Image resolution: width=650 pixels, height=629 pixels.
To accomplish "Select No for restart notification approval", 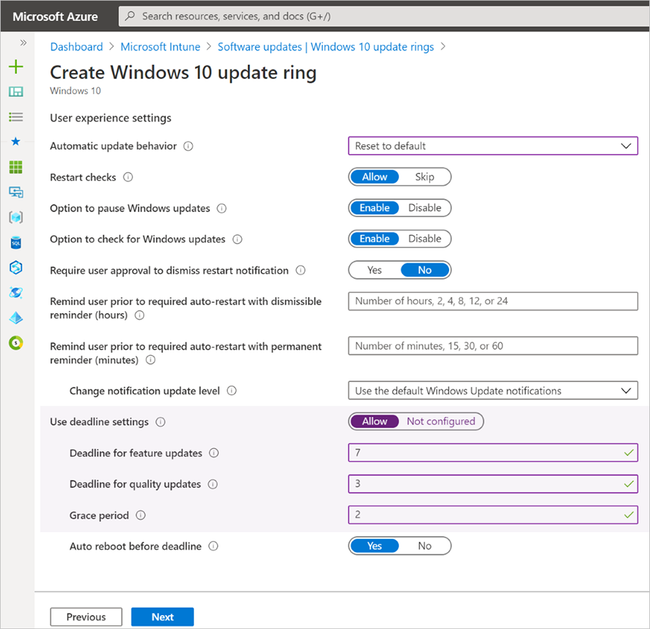I will pyautogui.click(x=425, y=270).
